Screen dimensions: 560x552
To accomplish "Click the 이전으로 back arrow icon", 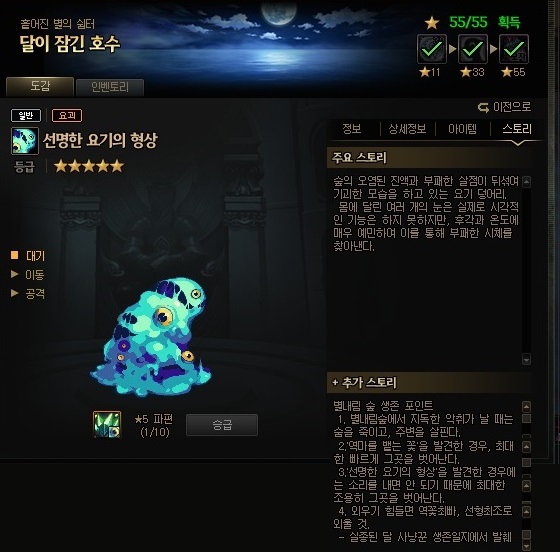I will click(483, 107).
